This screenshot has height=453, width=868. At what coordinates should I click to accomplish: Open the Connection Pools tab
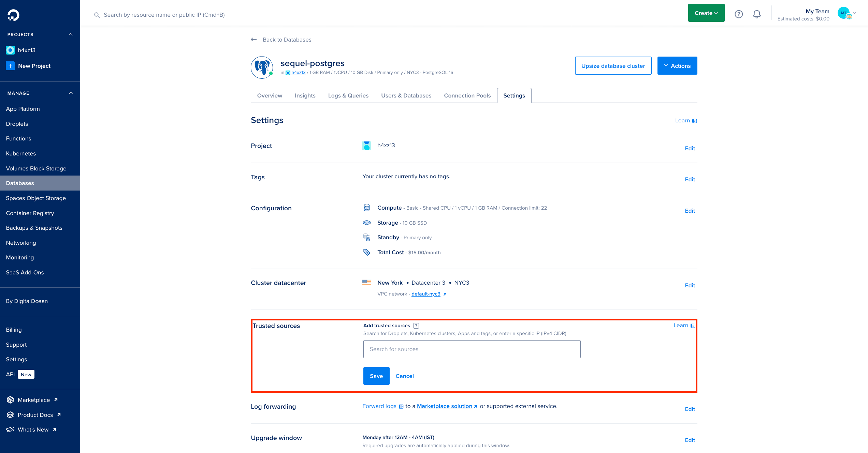[467, 95]
